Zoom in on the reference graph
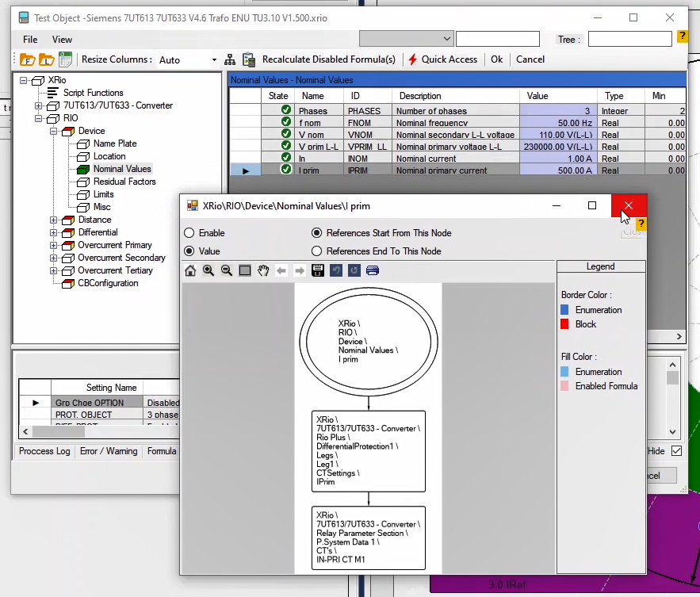Screen dimensions: 700x597 click(x=208, y=271)
